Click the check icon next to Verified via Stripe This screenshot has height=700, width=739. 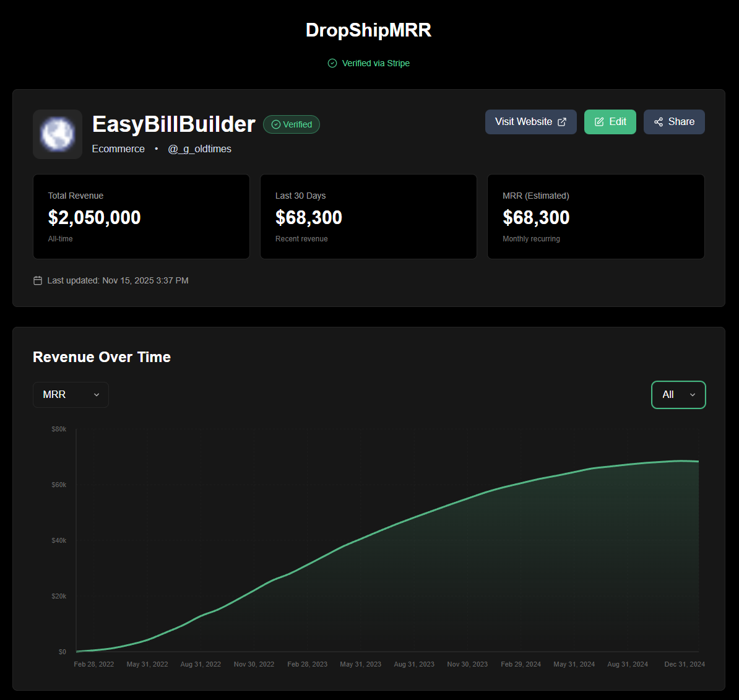(x=332, y=63)
